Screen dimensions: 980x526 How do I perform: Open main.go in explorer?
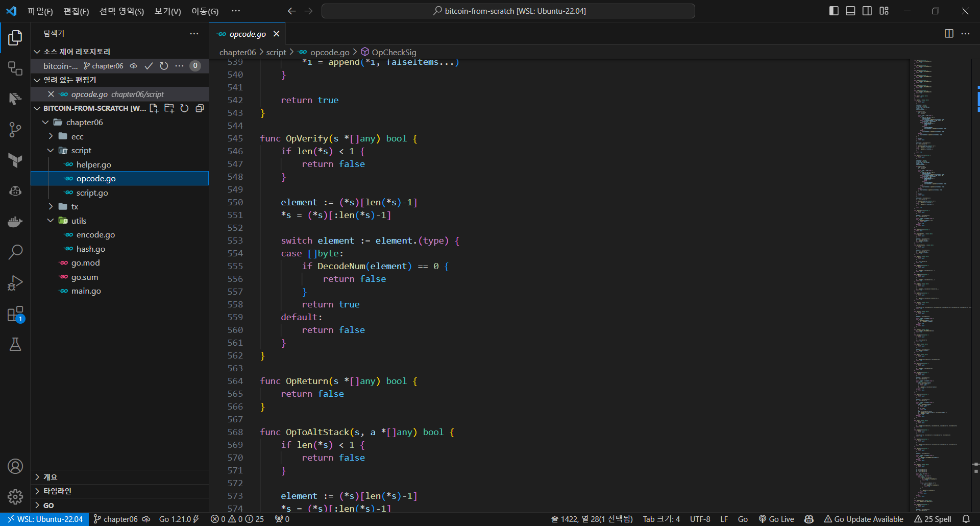[119, 291]
